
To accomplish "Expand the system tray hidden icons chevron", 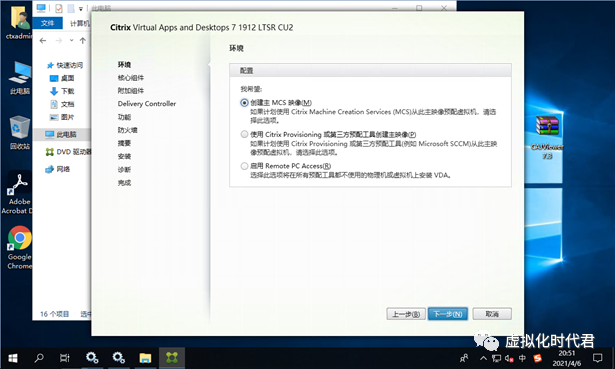I will pos(483,358).
